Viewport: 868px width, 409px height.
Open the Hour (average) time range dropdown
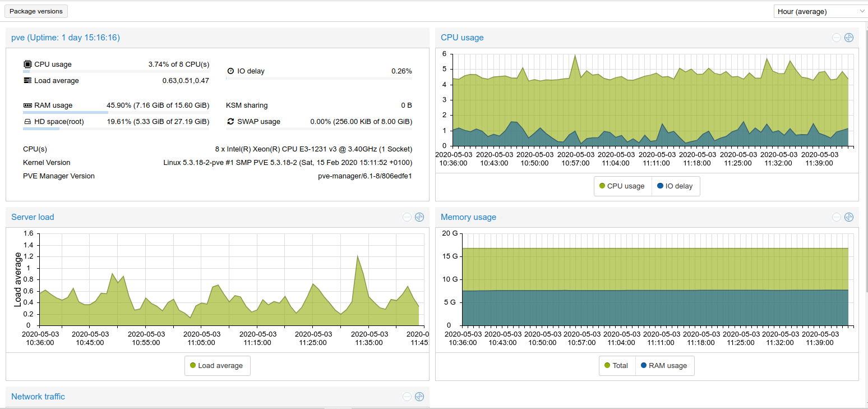click(x=820, y=11)
